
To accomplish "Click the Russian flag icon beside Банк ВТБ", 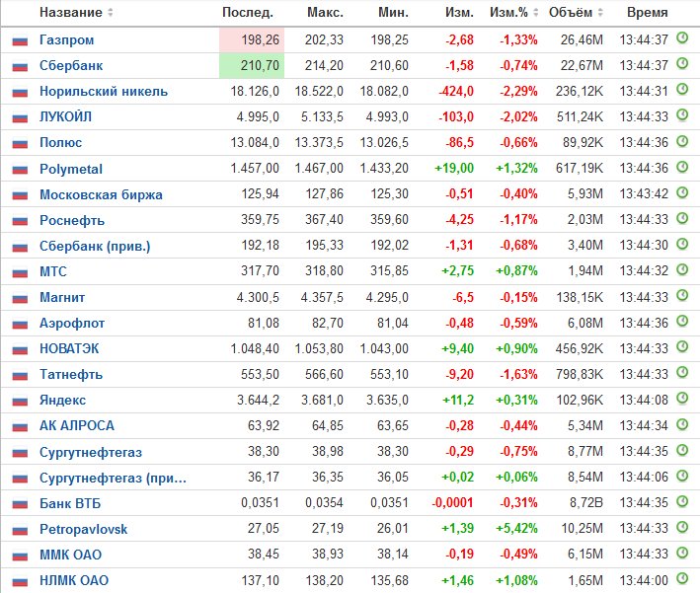I will [x=20, y=504].
